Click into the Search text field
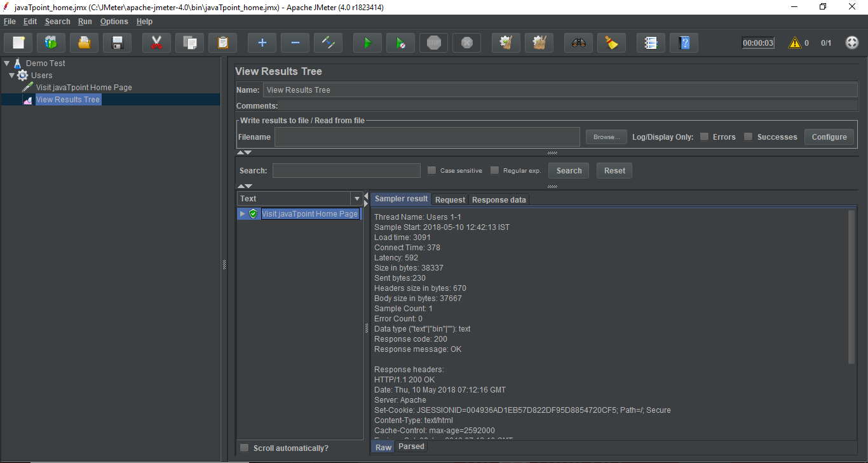Image resolution: width=868 pixels, height=463 pixels. (x=346, y=170)
